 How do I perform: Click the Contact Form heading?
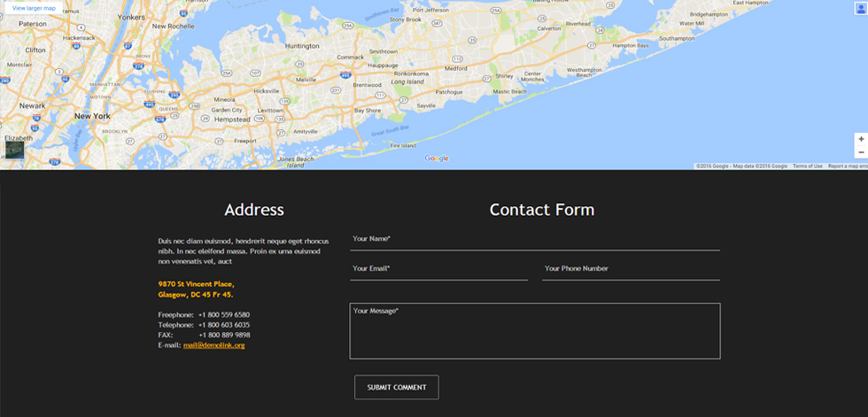click(x=542, y=210)
